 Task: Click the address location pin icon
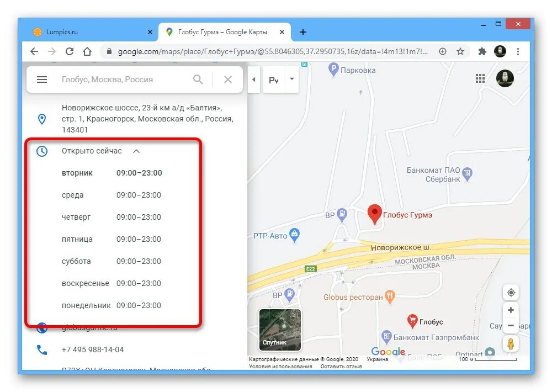pyautogui.click(x=42, y=119)
